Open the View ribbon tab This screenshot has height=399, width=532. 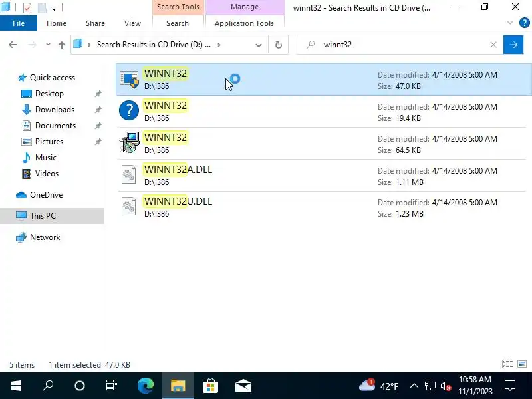click(132, 23)
